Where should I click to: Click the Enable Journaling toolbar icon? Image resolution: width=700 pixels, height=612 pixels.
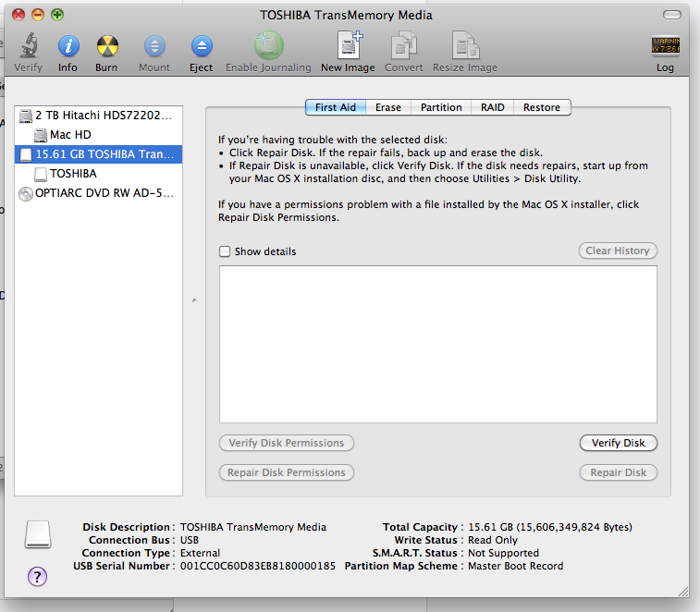(x=269, y=45)
